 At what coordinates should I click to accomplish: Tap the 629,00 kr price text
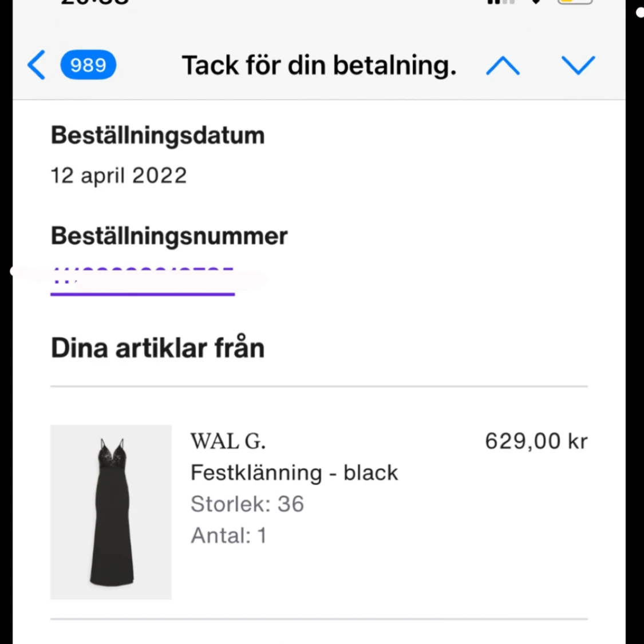(x=536, y=441)
